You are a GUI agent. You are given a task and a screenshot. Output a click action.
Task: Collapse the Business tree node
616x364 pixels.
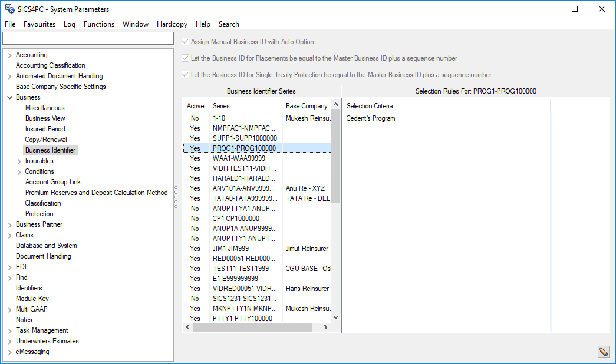(x=11, y=97)
